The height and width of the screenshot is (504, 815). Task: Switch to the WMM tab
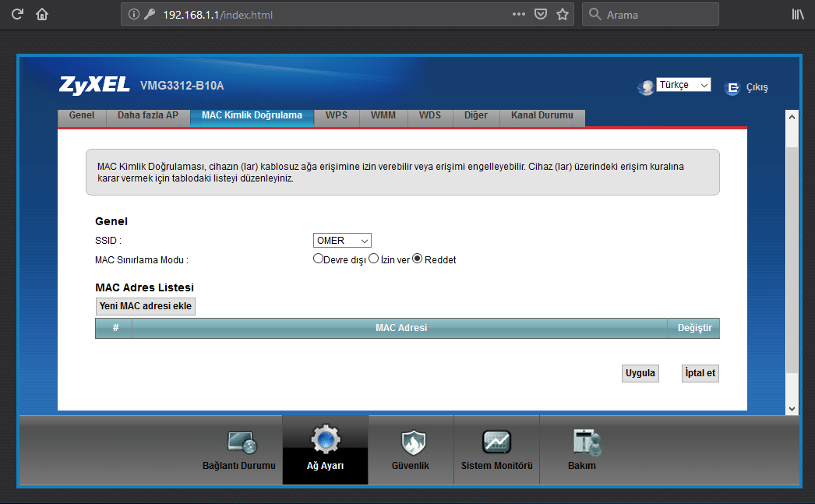(383, 116)
